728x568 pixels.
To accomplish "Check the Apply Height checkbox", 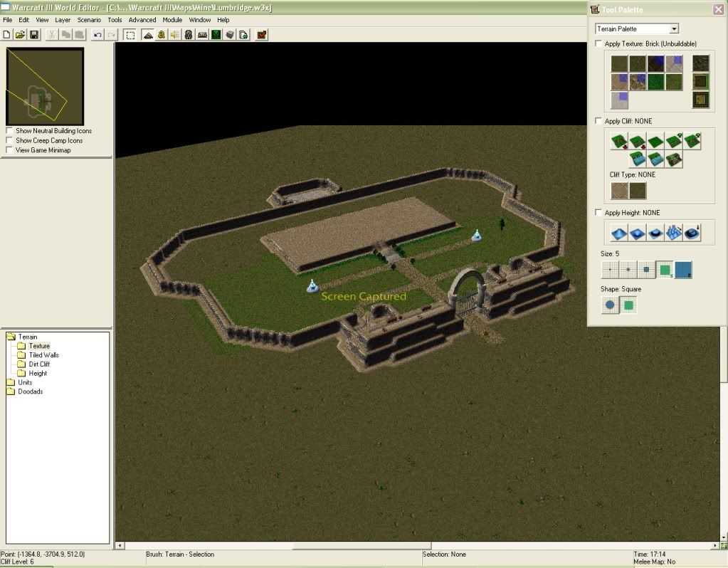I will pyautogui.click(x=598, y=212).
